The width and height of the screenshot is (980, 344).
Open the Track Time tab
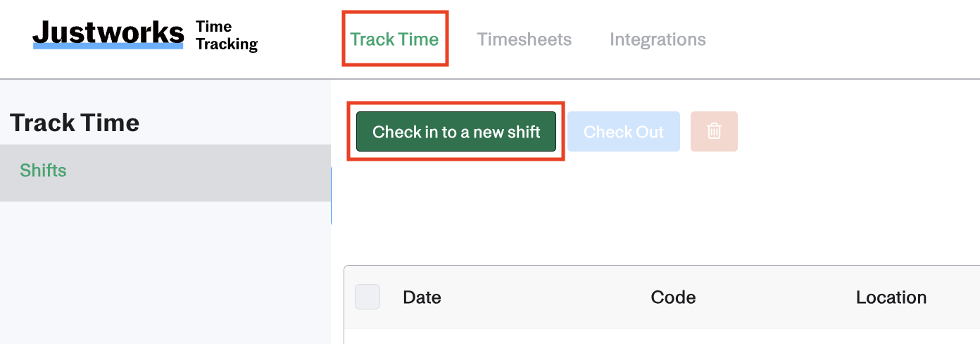tap(394, 39)
